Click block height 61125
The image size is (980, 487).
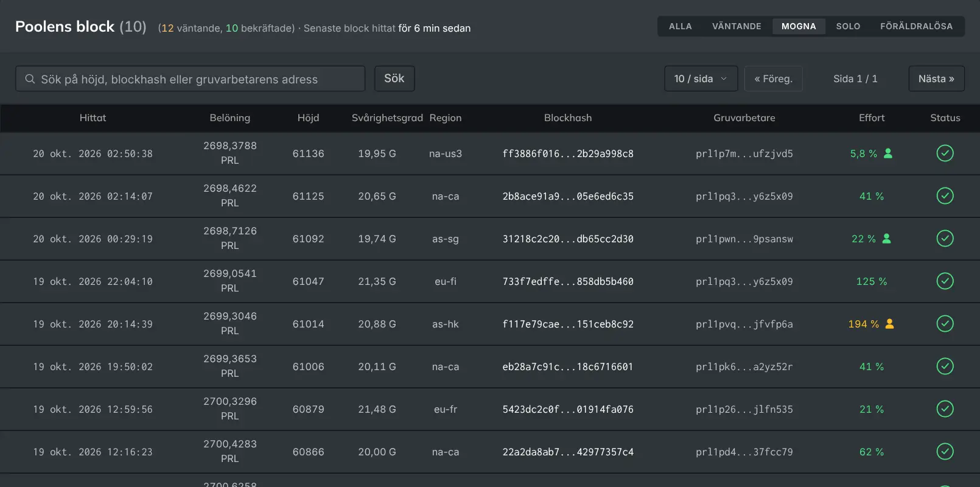pyautogui.click(x=308, y=196)
